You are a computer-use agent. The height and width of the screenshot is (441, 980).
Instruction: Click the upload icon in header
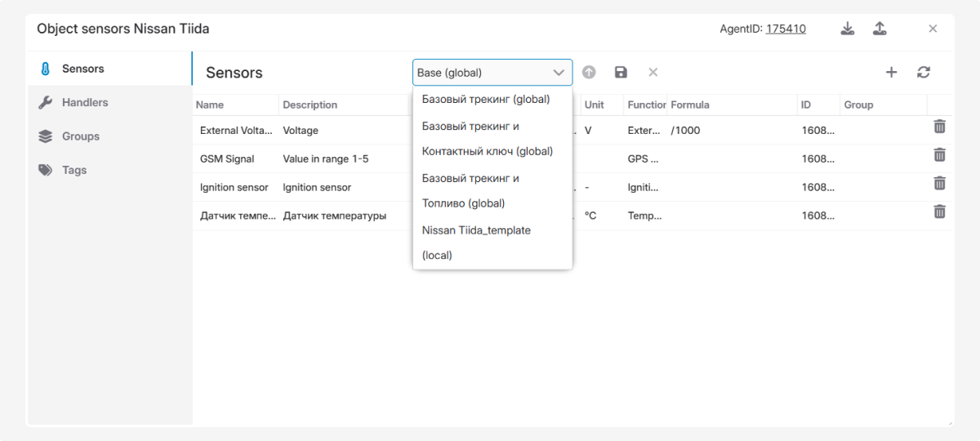(x=880, y=29)
